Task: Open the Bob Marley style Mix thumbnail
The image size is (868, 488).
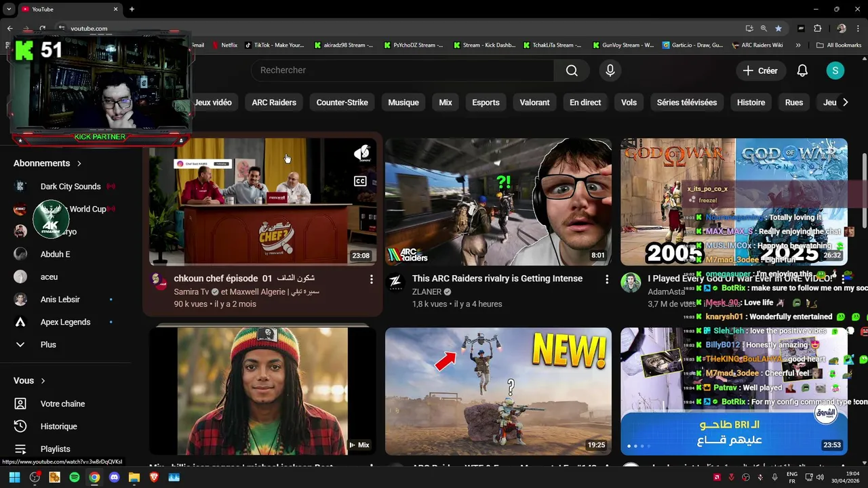Action: pos(262,391)
